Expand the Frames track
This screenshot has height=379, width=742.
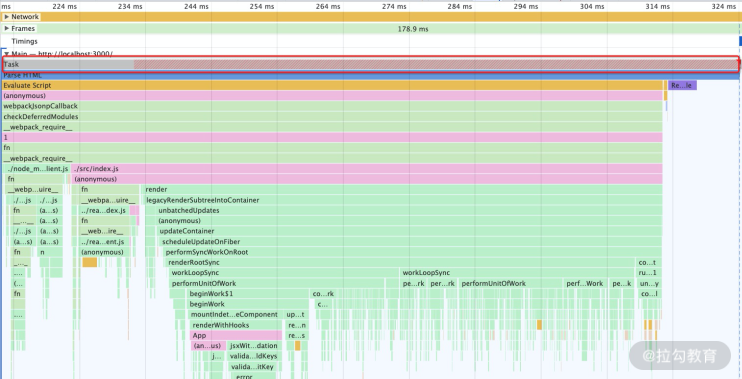point(7,28)
